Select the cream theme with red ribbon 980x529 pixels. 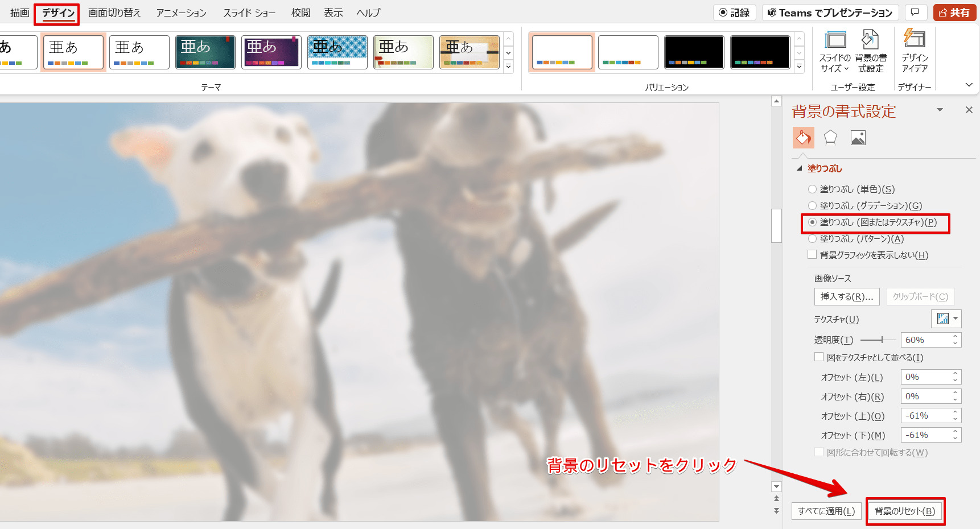(x=403, y=52)
